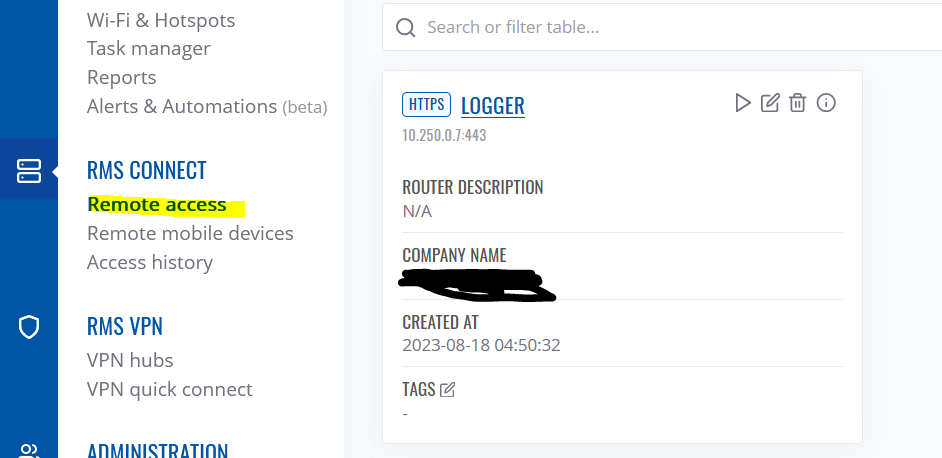The image size is (942, 458).
Task: Open the Reports page
Action: pyautogui.click(x=122, y=78)
